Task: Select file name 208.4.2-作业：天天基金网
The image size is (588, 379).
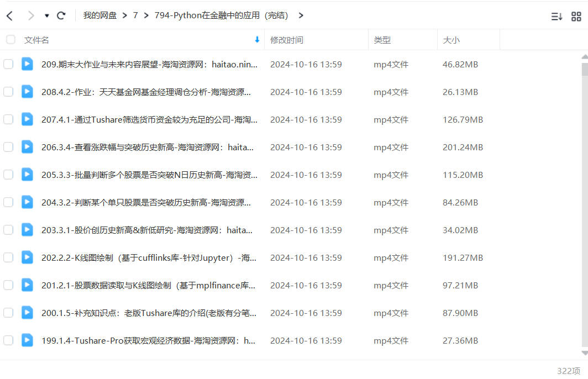Action: click(146, 92)
